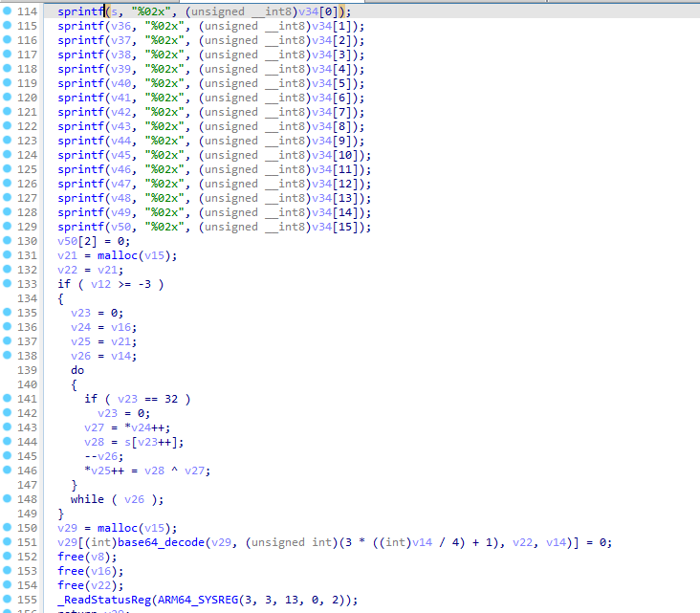The width and height of the screenshot is (700, 613).
Task: Click *v24++ on line 143
Action: [144, 427]
